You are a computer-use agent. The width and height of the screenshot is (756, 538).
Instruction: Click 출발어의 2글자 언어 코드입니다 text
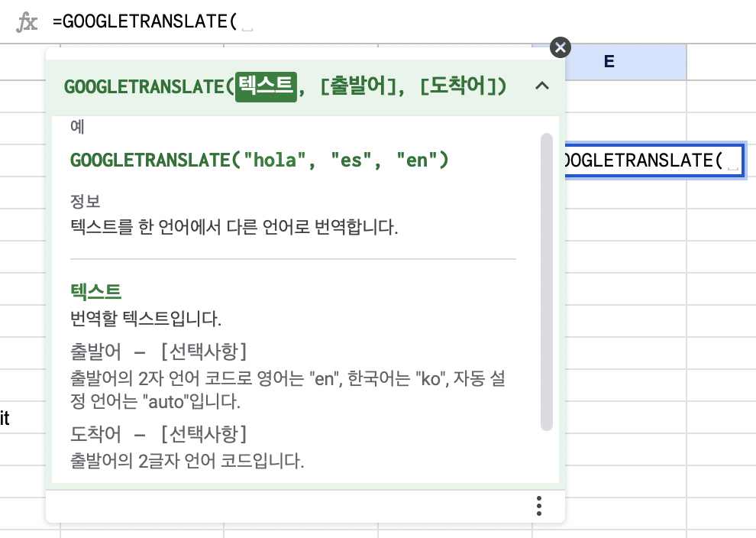187,461
